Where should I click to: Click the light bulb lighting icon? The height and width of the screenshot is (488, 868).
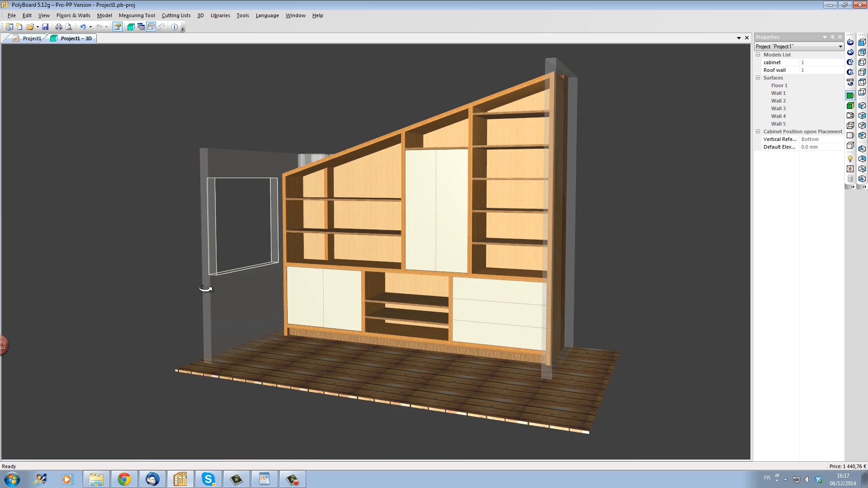(850, 159)
